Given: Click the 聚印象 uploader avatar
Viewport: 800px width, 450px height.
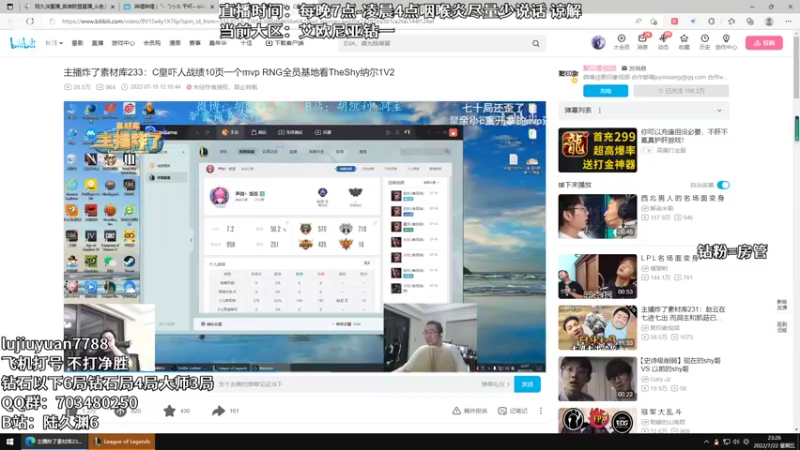Looking at the screenshot, I should (x=568, y=76).
